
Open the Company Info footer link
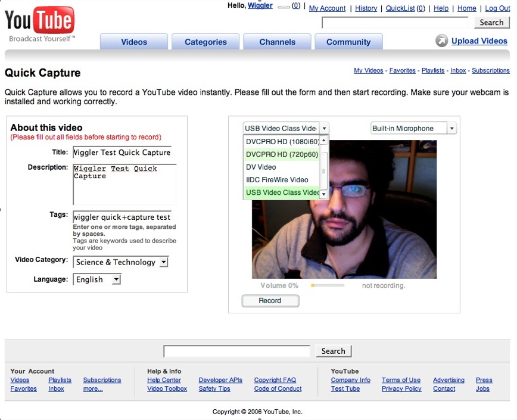coord(350,380)
